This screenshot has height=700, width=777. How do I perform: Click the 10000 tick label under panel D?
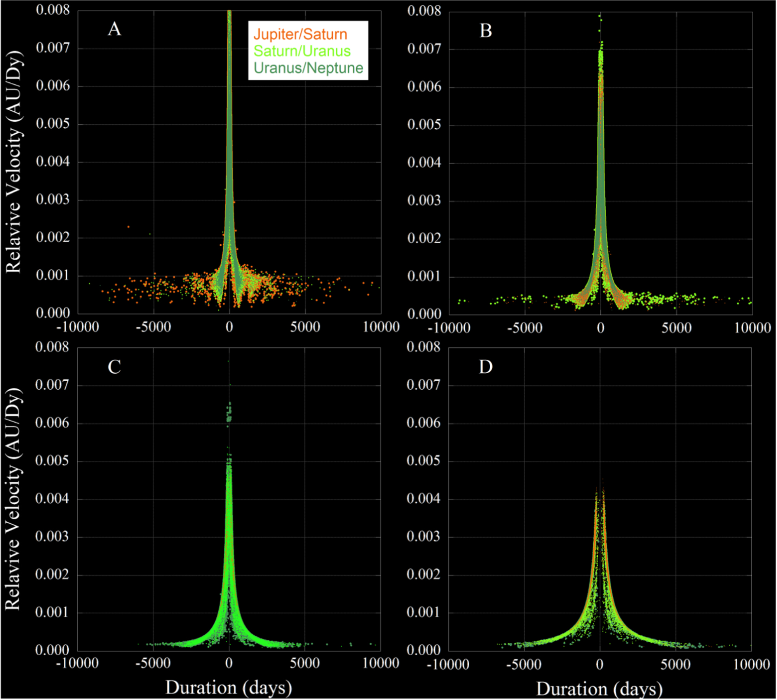[751, 664]
